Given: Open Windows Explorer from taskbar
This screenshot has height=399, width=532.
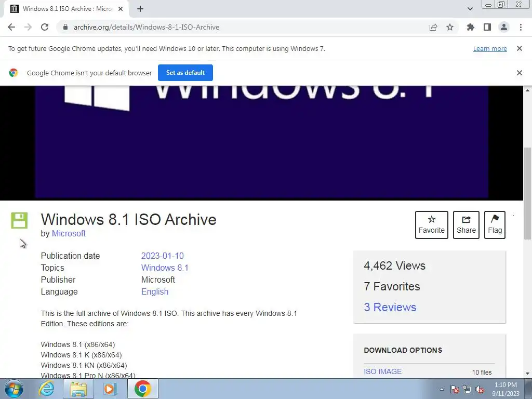Looking at the screenshot, I should 78,389.
